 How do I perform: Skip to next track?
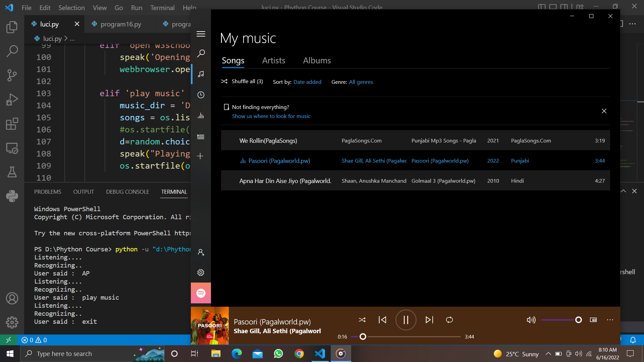point(429,320)
